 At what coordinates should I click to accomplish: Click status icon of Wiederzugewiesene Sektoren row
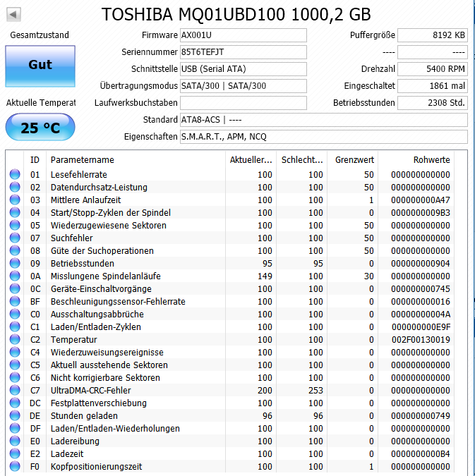click(15, 225)
